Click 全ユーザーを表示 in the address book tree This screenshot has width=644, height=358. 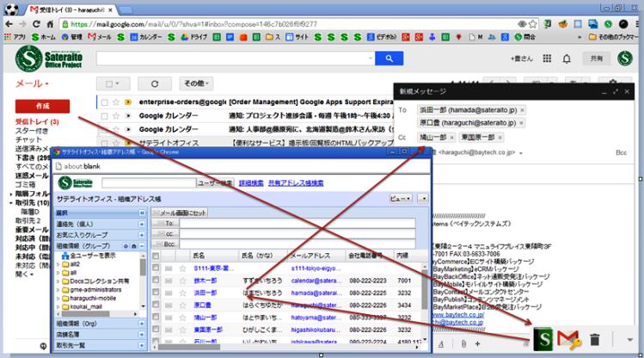click(93, 256)
